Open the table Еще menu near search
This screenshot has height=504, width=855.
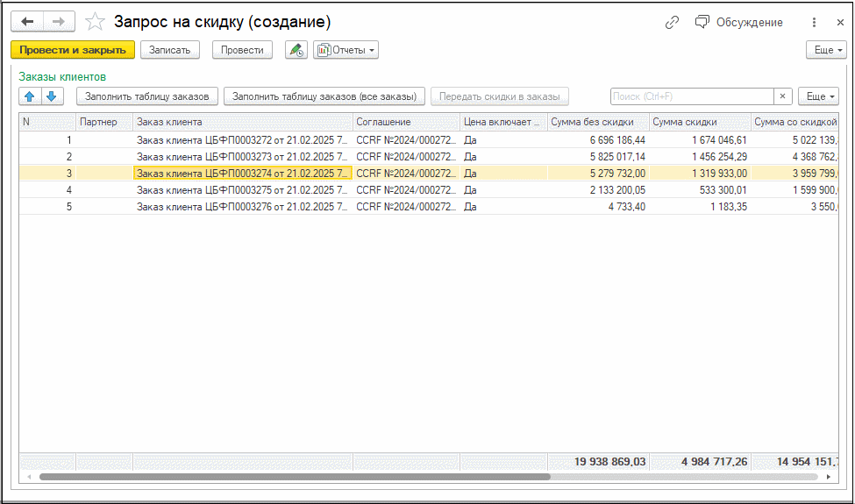coord(817,96)
